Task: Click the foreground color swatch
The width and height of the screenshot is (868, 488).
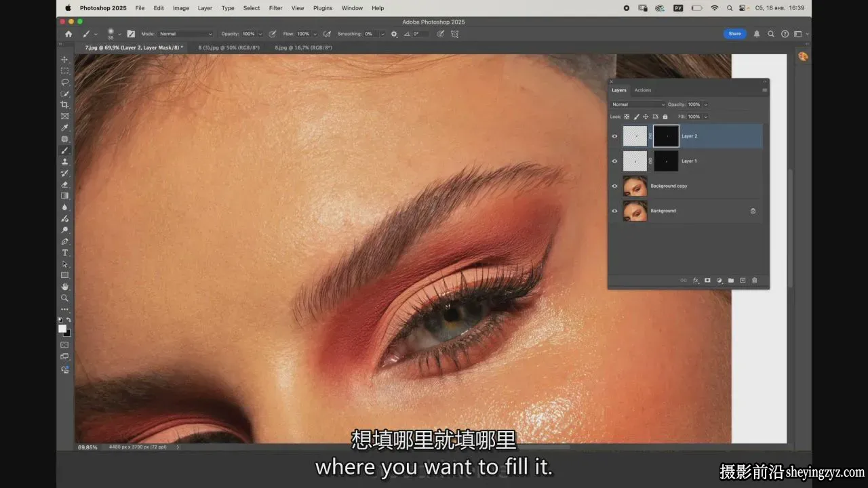Action: pyautogui.click(x=62, y=329)
